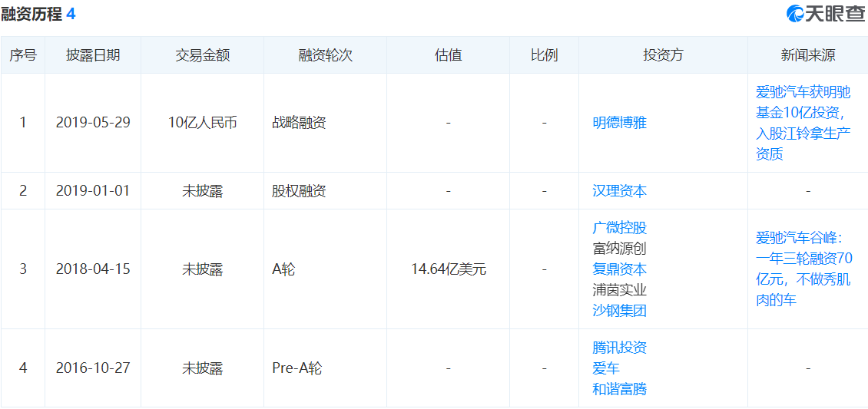Click the 估值 column header
Image resolution: width=868 pixels, height=409 pixels.
tap(449, 55)
